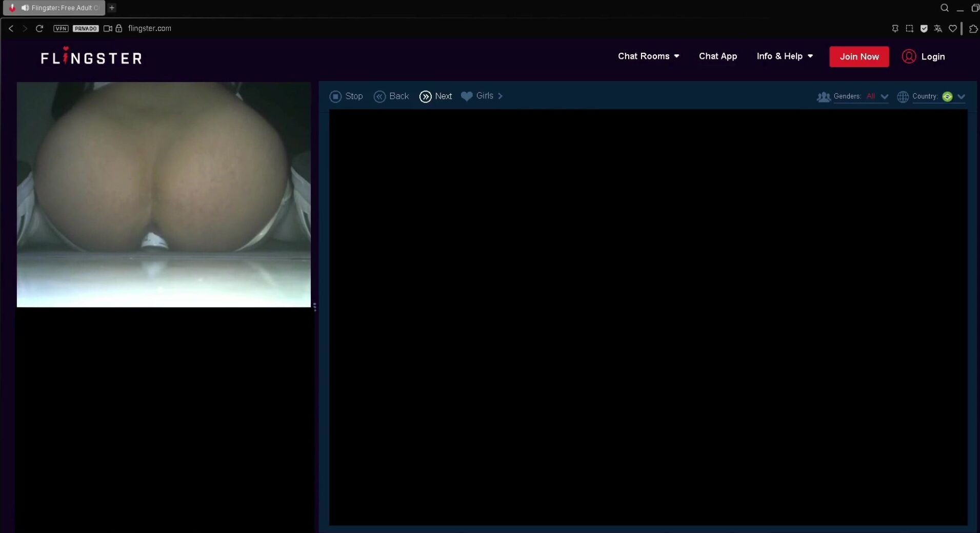Reload the page

[x=39, y=29]
